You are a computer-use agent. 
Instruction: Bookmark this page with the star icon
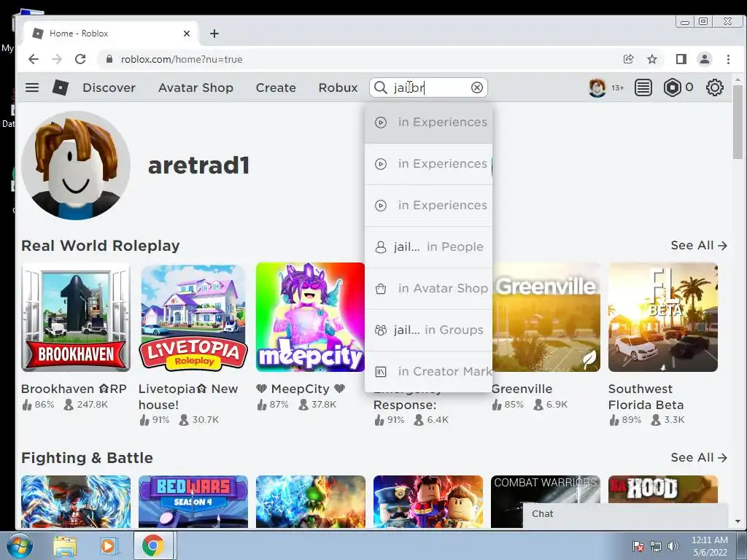coord(652,59)
